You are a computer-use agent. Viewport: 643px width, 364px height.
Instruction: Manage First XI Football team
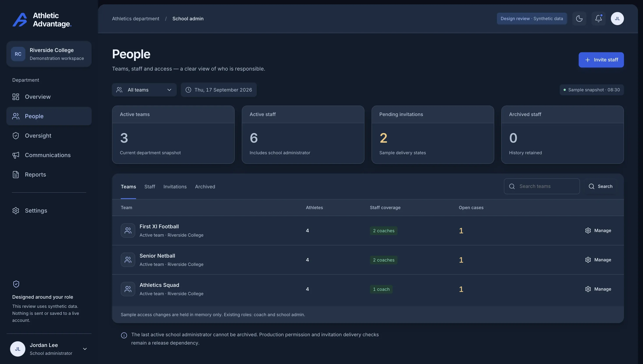[598, 231]
